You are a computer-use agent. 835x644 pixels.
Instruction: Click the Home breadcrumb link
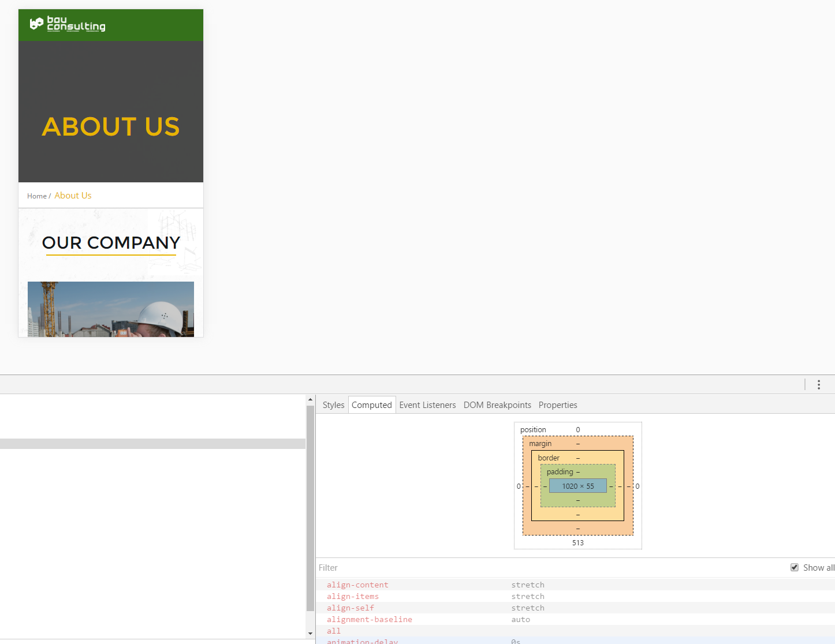pos(37,196)
